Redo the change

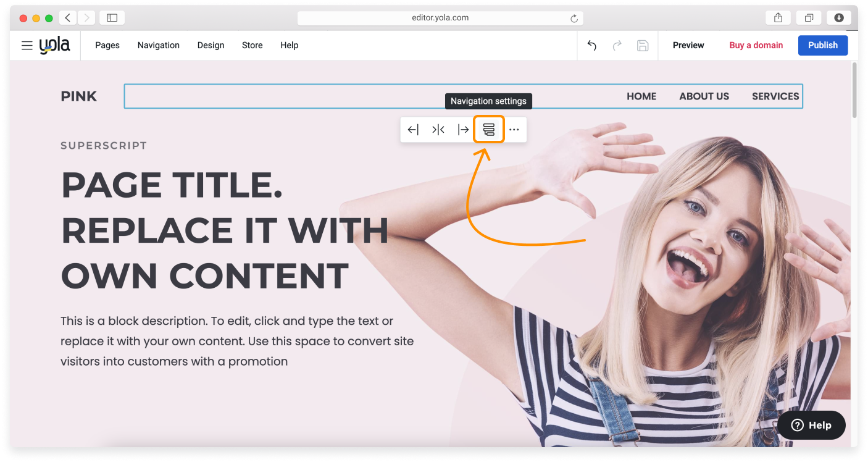tap(617, 45)
